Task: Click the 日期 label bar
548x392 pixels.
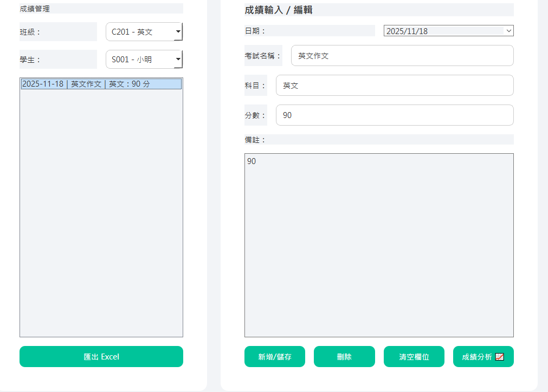Action: click(309, 30)
